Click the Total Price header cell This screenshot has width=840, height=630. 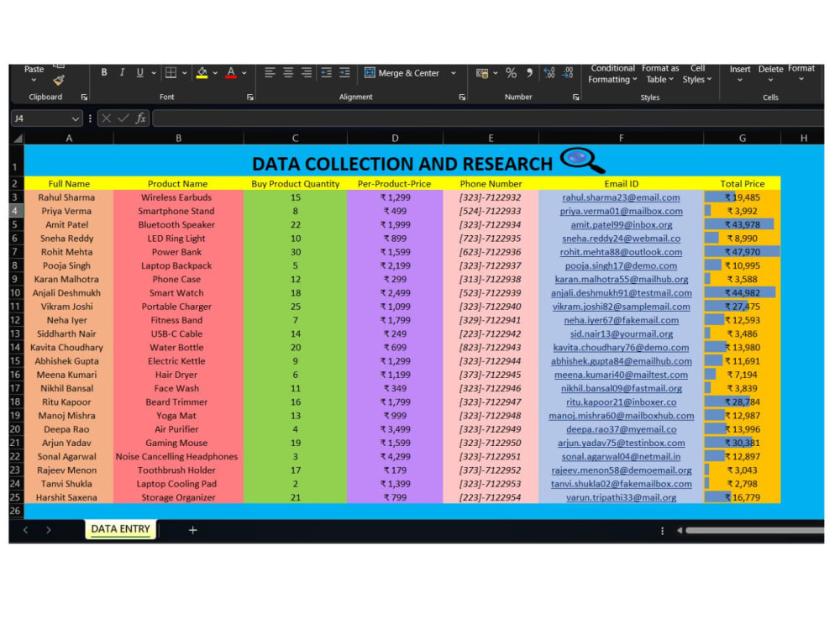point(742,184)
